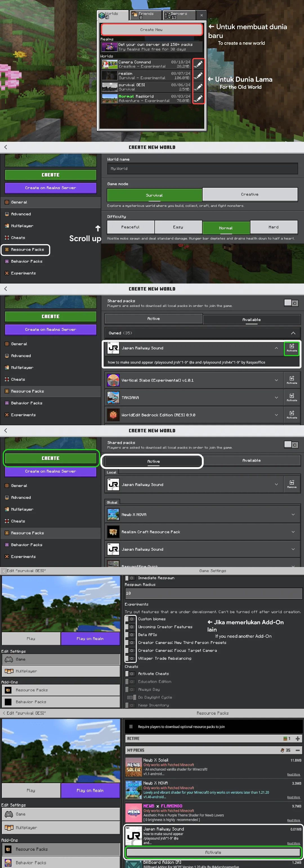Click the Create New world button
The image size is (304, 868).
[x=151, y=30]
